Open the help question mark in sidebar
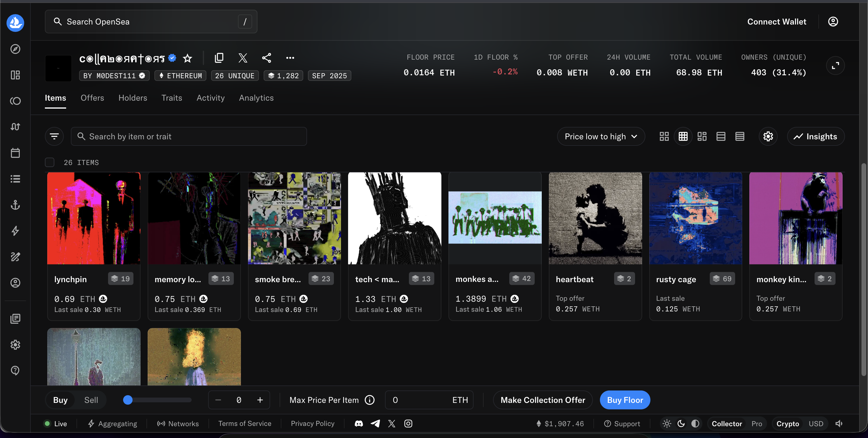The height and width of the screenshot is (438, 868). click(15, 371)
